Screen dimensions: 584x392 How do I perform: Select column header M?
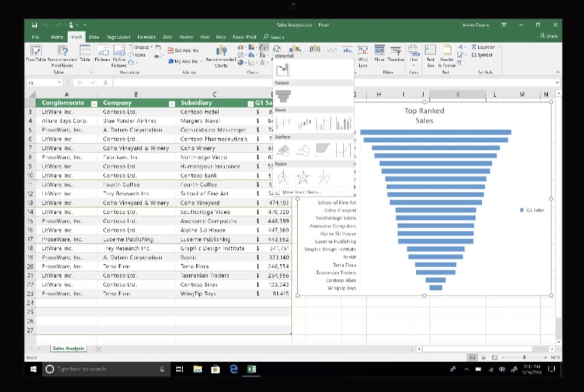[522, 94]
